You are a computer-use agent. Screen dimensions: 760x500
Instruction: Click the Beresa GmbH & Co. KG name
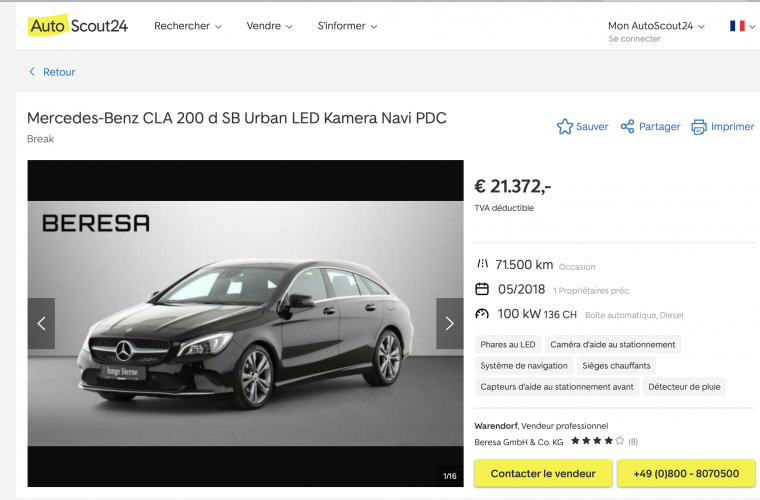point(519,442)
